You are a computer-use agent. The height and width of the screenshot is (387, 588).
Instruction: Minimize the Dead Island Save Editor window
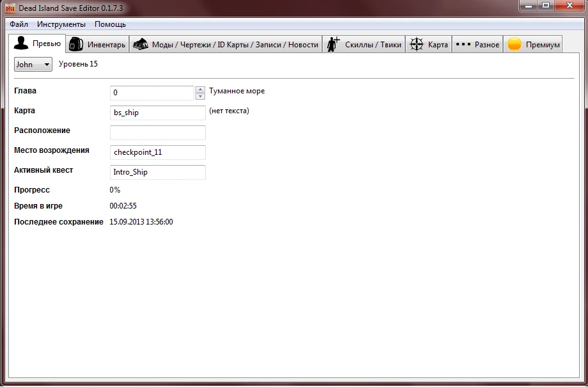pos(529,6)
